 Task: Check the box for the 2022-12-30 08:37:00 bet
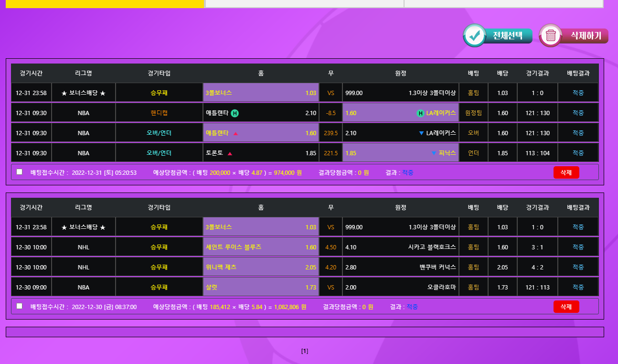[x=20, y=306]
